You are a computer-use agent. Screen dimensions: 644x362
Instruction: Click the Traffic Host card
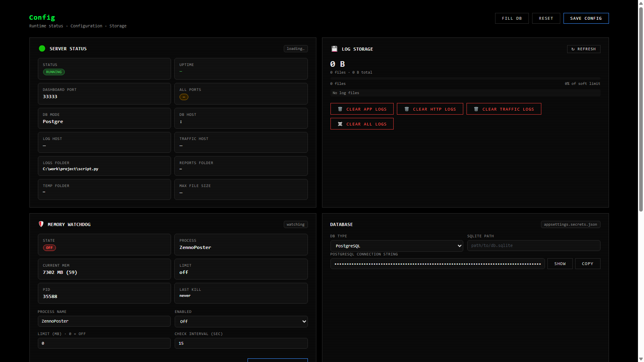click(241, 142)
